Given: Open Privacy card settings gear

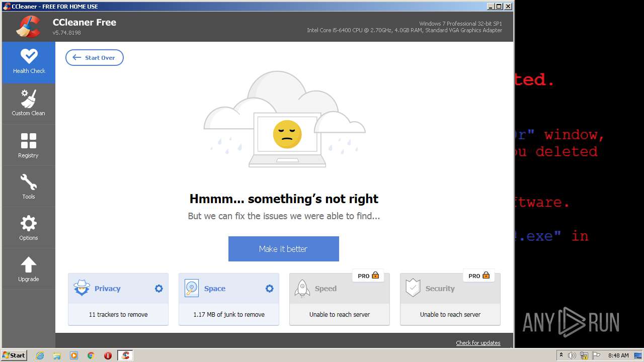Looking at the screenshot, I should (x=159, y=289).
